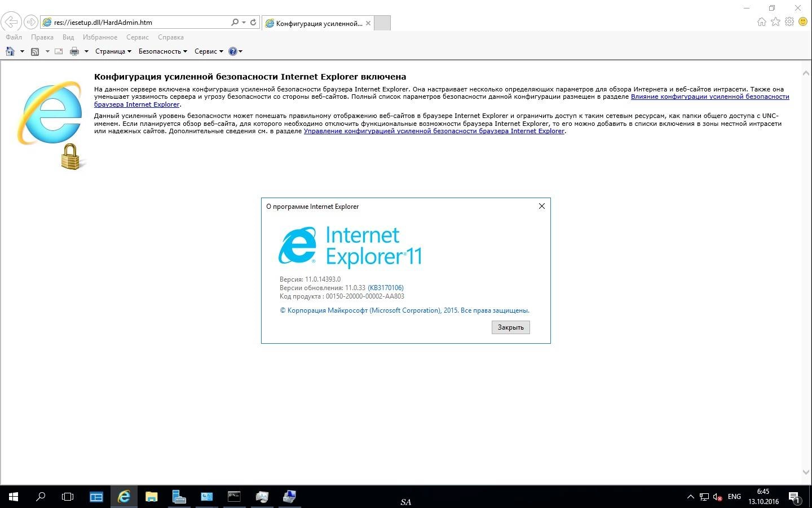Open the Правка menu
The width and height of the screenshot is (812, 508).
tap(42, 37)
